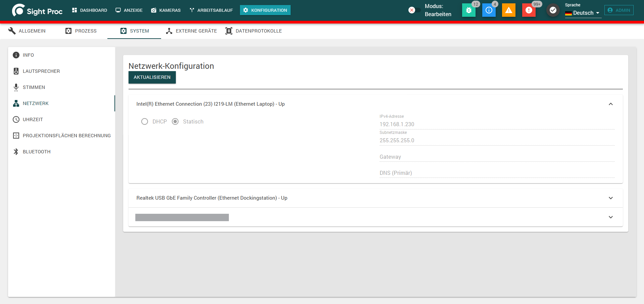644x304 pixels.
Task: Open the Dashboard menu
Action: (90, 10)
